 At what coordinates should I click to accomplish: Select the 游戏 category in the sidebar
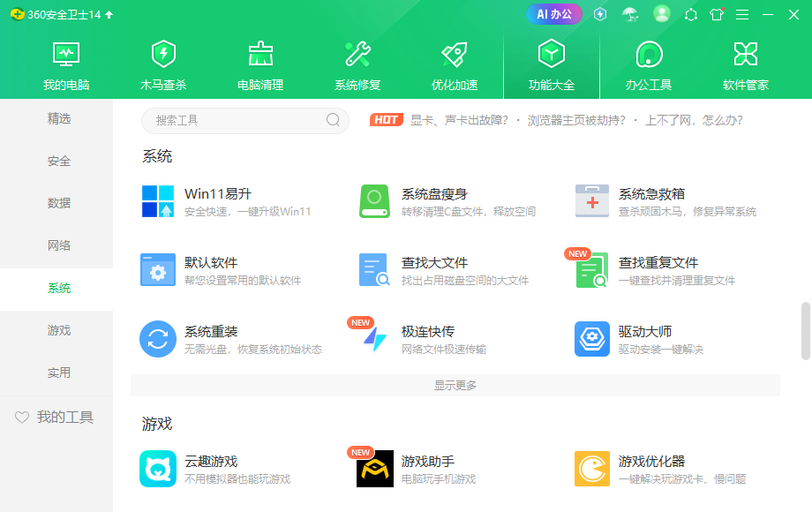point(58,330)
